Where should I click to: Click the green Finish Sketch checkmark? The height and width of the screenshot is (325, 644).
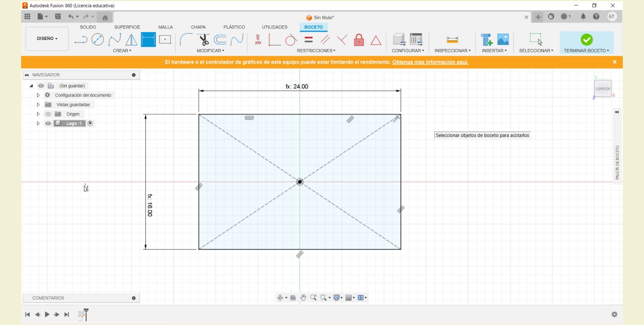coord(587,40)
